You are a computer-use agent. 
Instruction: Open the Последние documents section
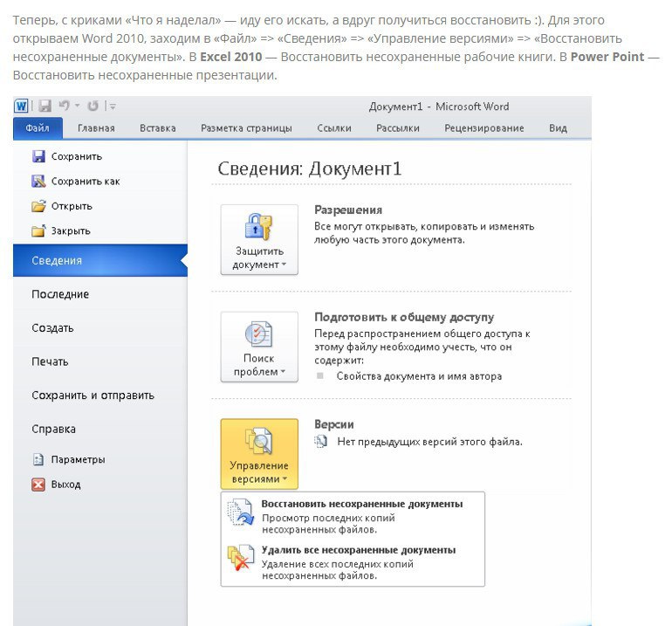pos(60,294)
